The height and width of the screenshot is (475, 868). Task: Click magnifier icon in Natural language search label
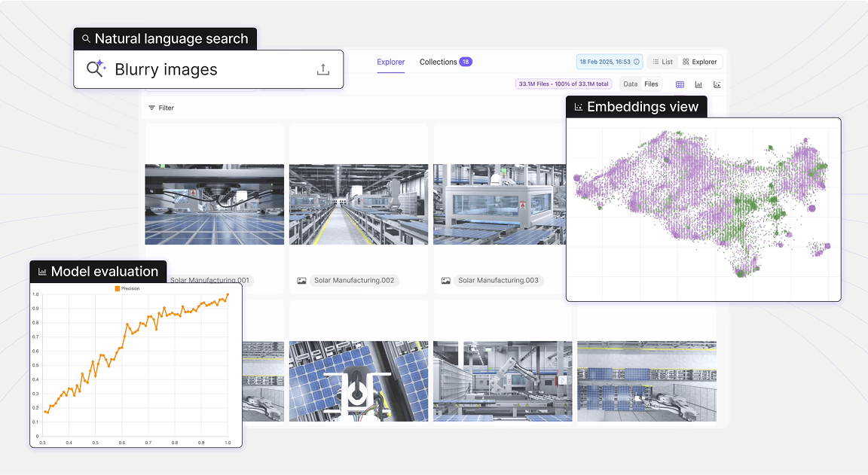click(86, 38)
